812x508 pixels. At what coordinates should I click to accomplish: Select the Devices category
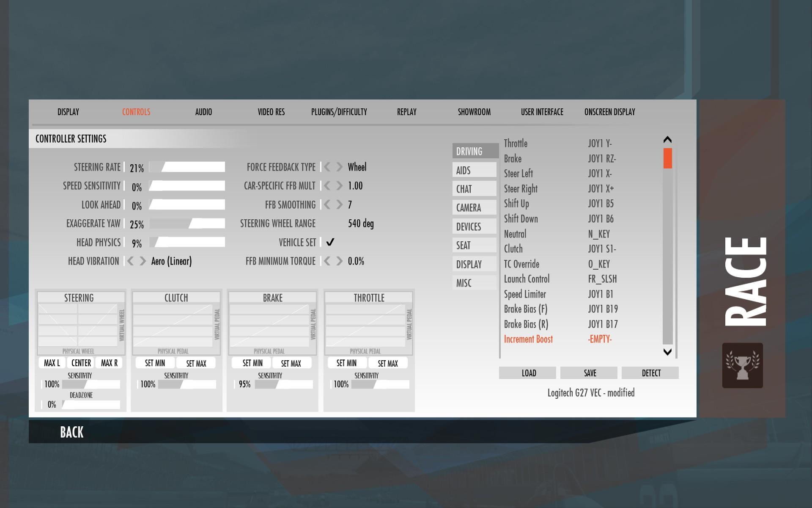coord(474,226)
